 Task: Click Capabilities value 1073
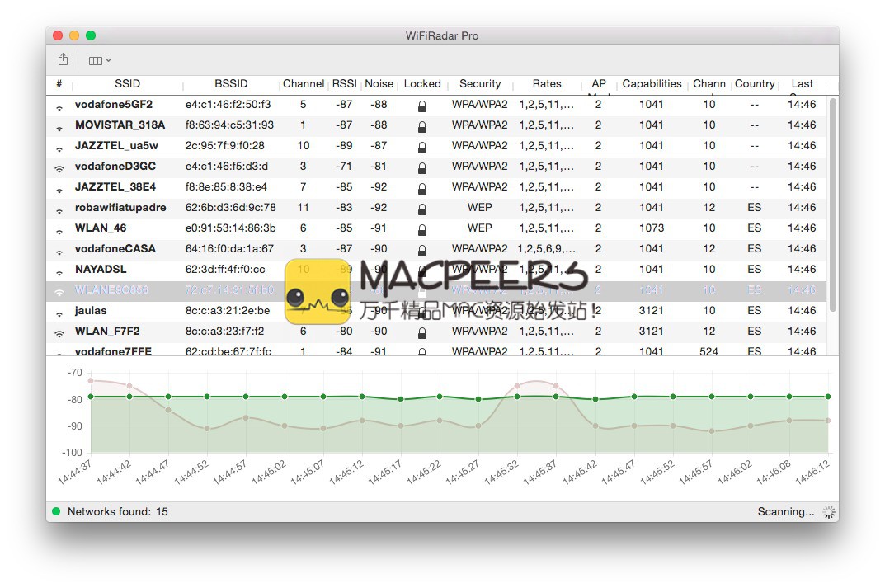click(x=652, y=228)
